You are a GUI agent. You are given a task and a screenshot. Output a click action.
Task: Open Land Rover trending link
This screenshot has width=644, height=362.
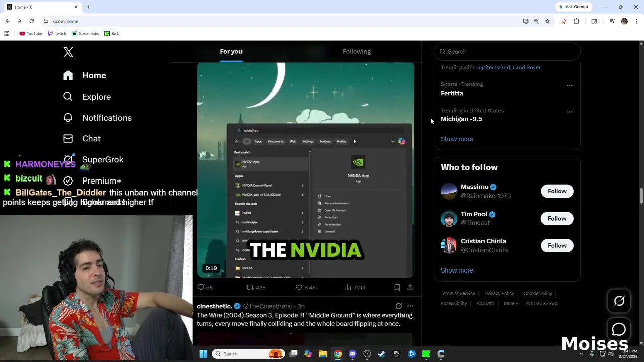click(x=526, y=67)
